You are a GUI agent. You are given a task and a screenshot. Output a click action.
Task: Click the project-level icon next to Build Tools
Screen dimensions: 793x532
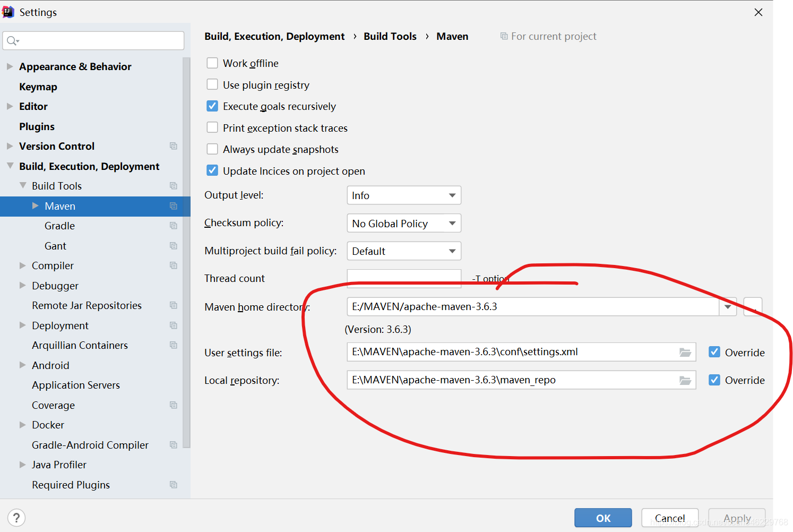click(173, 186)
